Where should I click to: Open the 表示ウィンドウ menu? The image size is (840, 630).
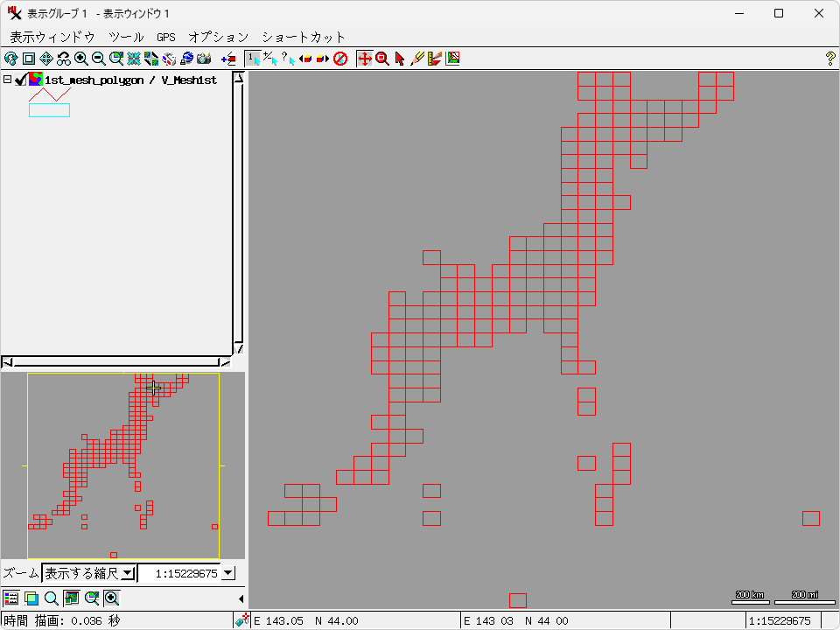pos(52,37)
